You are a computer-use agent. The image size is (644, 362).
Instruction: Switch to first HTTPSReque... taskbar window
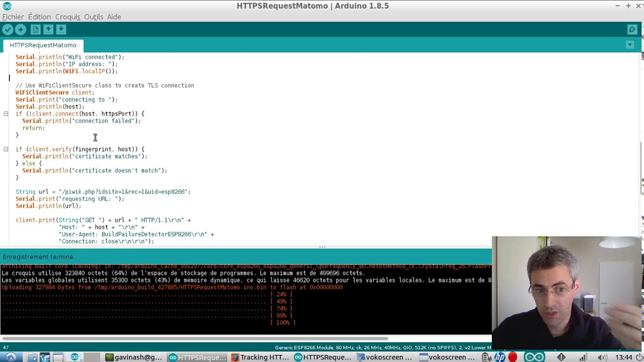[198, 357]
